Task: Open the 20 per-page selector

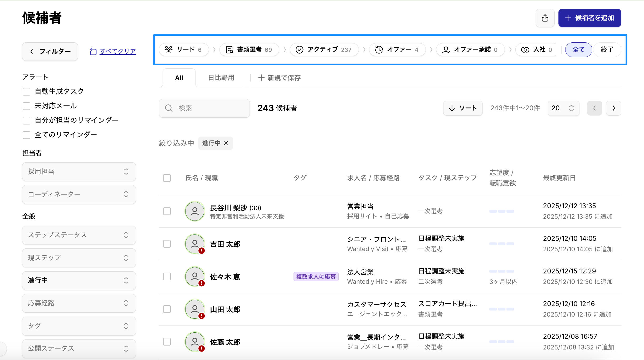Action: click(563, 108)
